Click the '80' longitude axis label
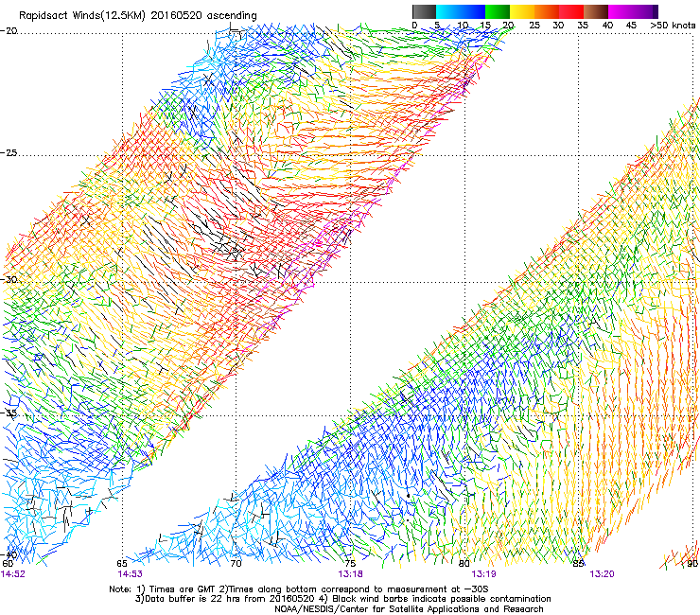 (464, 563)
